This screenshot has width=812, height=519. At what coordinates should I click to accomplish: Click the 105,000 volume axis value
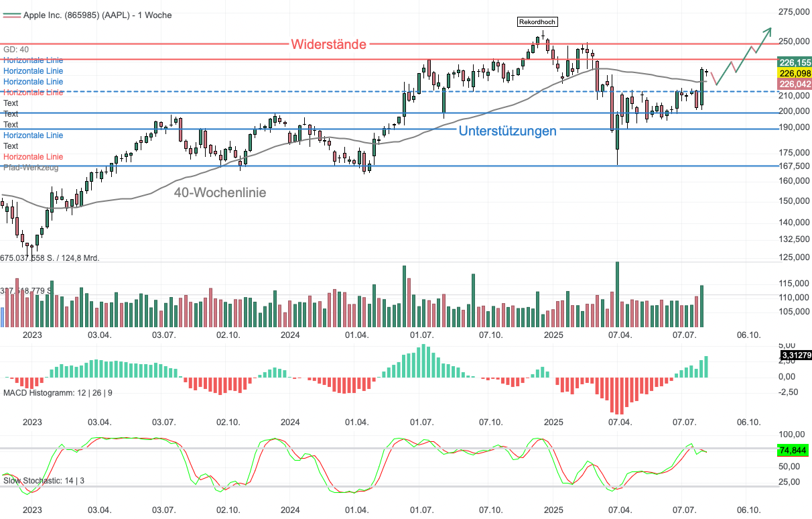(794, 311)
